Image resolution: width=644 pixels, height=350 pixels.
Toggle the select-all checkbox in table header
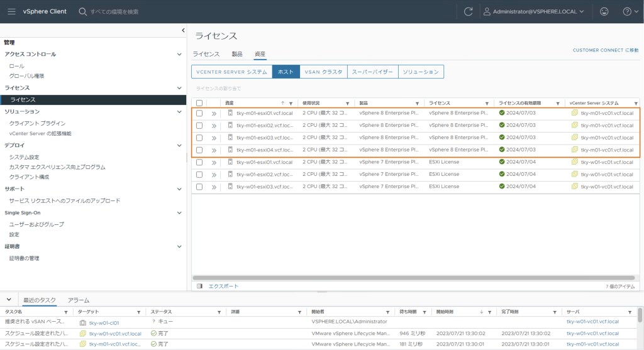click(x=199, y=103)
